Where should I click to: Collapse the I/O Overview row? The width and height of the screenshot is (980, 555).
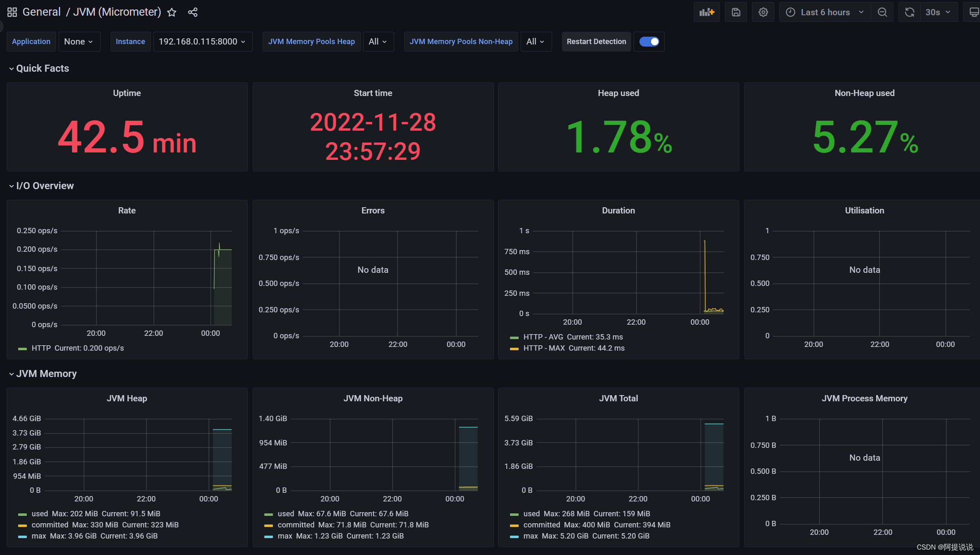41,186
